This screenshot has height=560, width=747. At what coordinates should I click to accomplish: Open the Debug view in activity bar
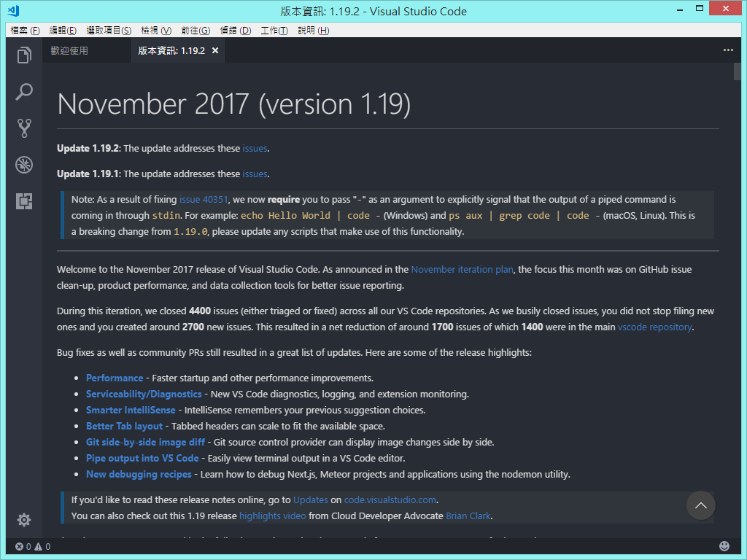pos(24,165)
